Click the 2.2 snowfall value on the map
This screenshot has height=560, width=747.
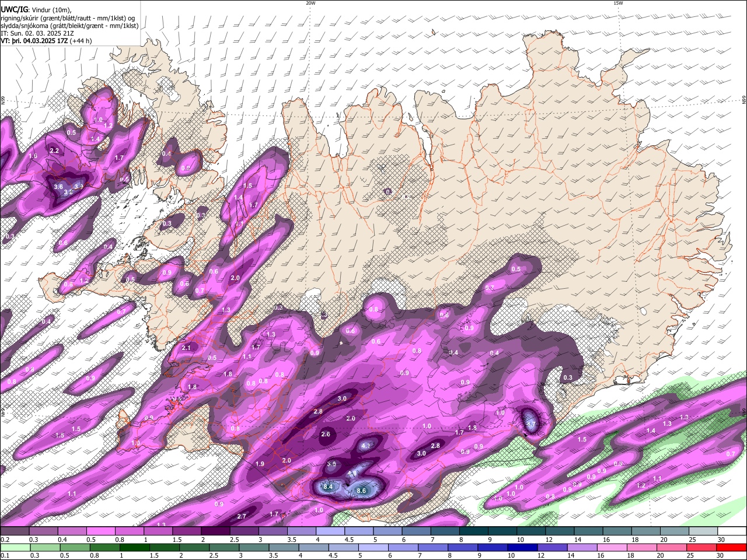tap(55, 150)
